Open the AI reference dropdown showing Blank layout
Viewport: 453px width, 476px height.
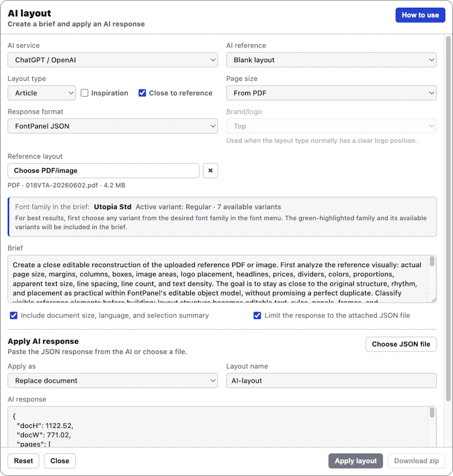pos(331,60)
